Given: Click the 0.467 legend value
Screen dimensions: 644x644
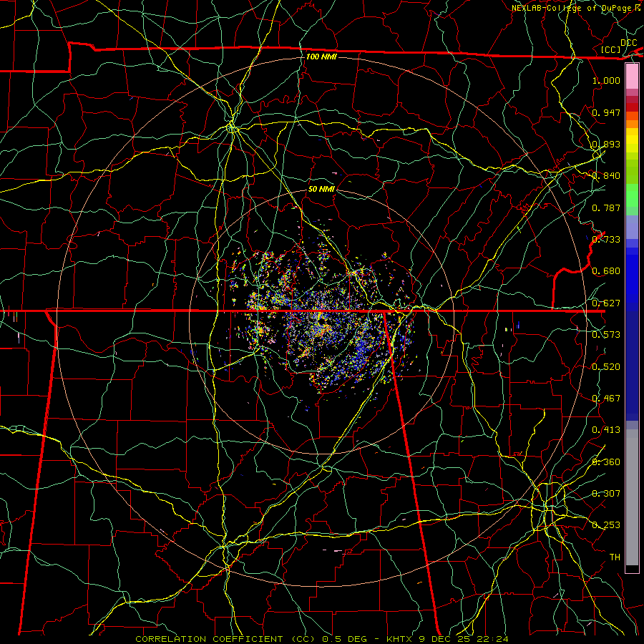Looking at the screenshot, I should point(606,399).
